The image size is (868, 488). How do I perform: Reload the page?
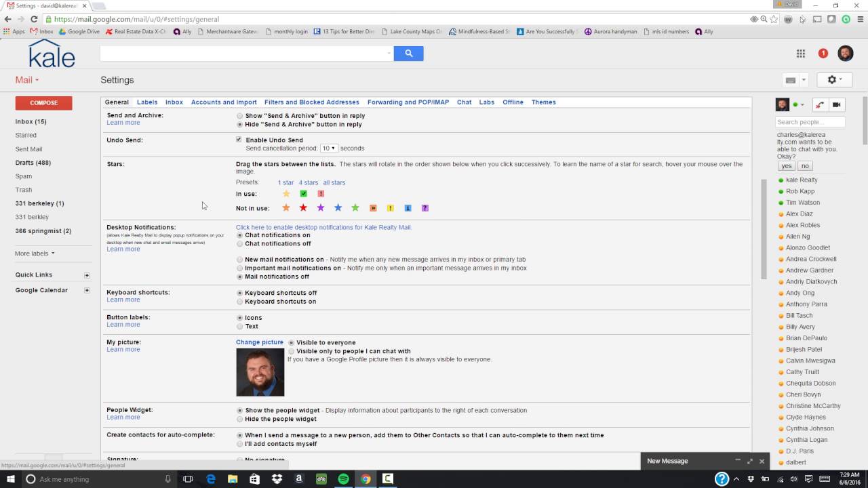pos(34,19)
